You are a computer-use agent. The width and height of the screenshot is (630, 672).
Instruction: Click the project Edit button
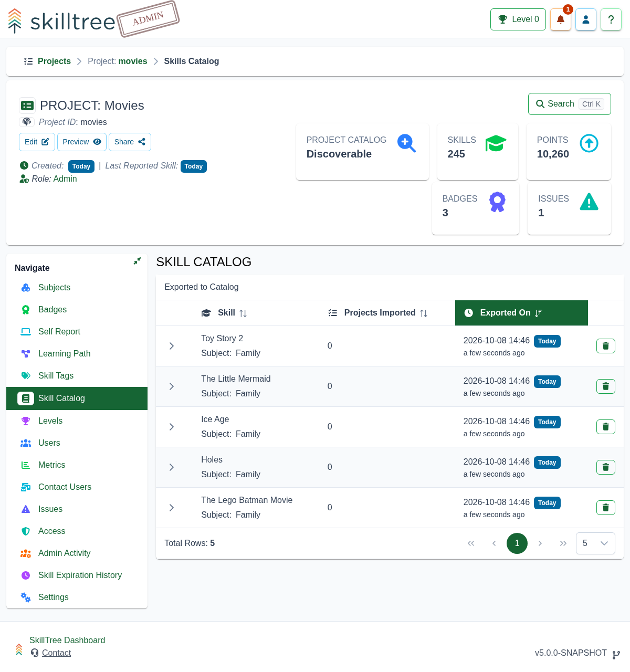[37, 142]
